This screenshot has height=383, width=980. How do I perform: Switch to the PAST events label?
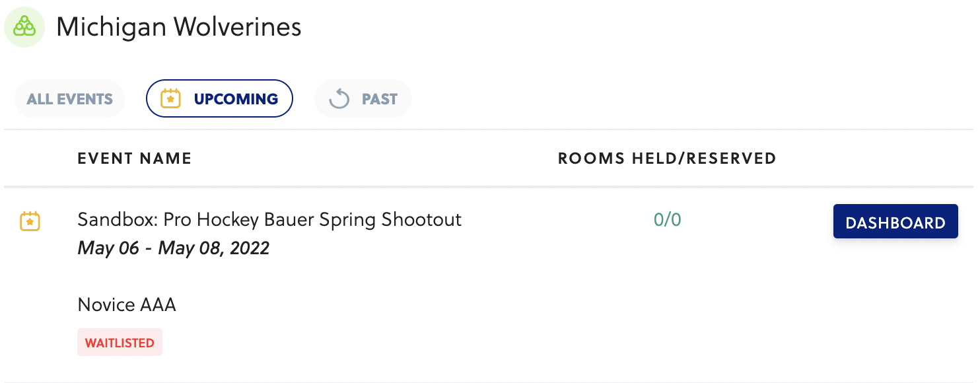(x=379, y=99)
